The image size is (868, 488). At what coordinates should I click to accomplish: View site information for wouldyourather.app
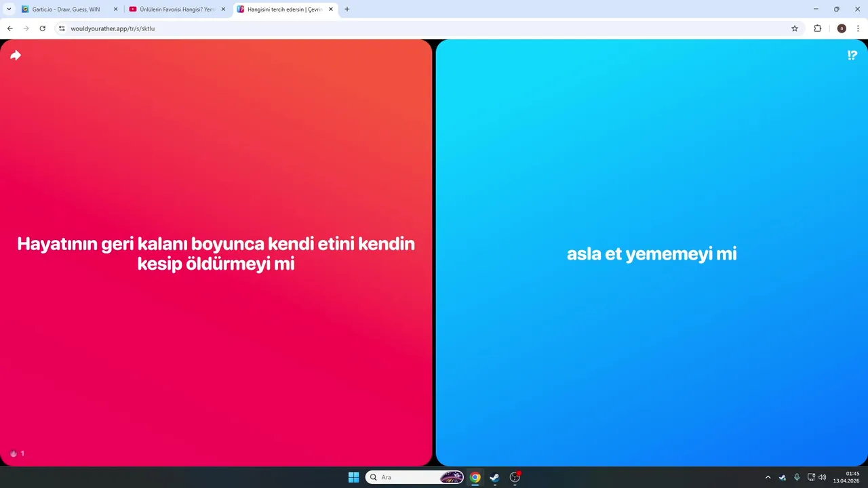coord(62,28)
